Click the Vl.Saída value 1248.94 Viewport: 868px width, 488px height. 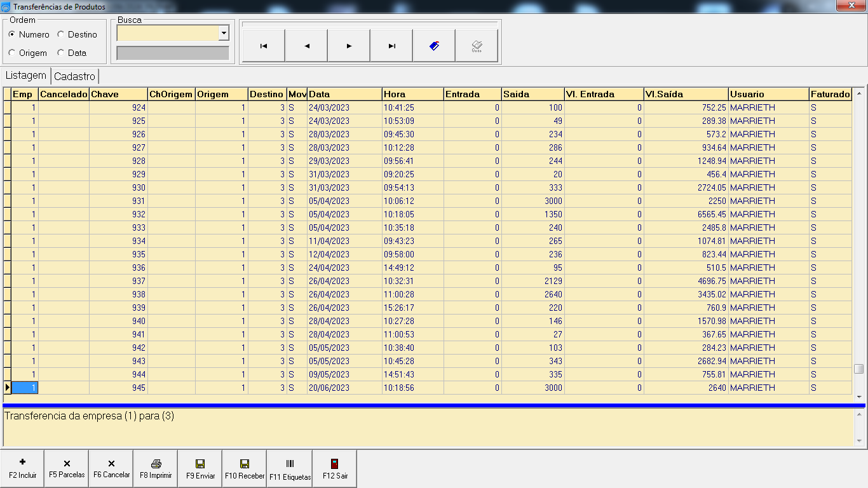(x=686, y=161)
